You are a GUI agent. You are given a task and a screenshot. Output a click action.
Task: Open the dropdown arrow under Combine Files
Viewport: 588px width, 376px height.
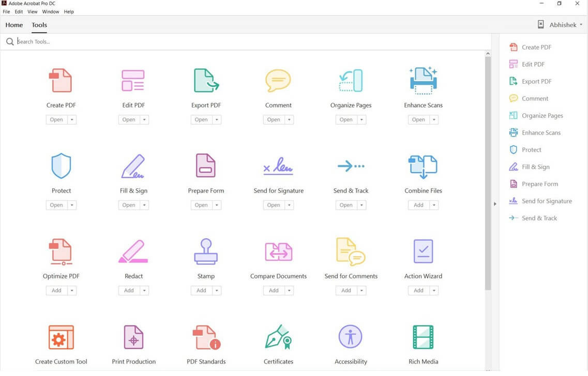434,205
